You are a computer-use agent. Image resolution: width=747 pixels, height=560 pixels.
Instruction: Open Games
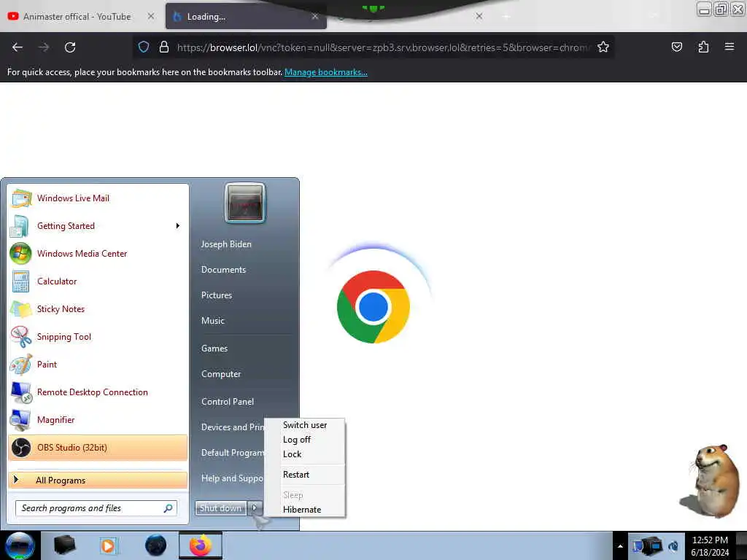coord(214,349)
